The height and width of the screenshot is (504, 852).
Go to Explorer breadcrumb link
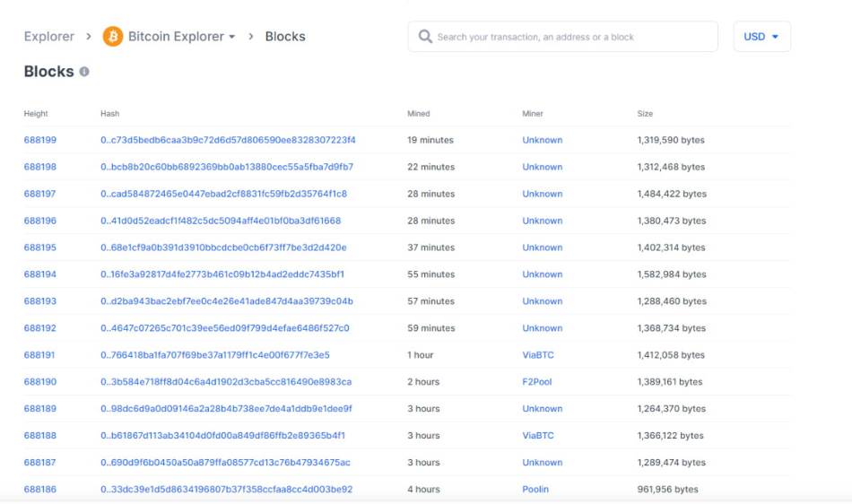point(49,37)
